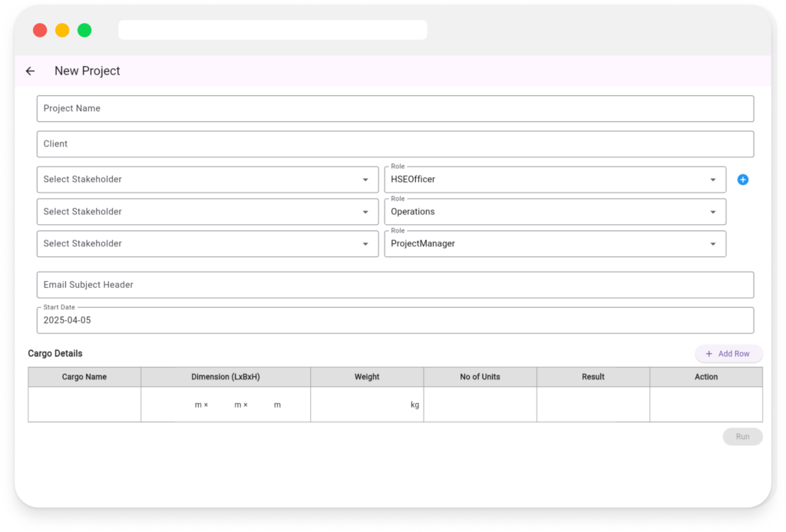The width and height of the screenshot is (786, 532).
Task: Click the Start Date field
Action: (395, 321)
